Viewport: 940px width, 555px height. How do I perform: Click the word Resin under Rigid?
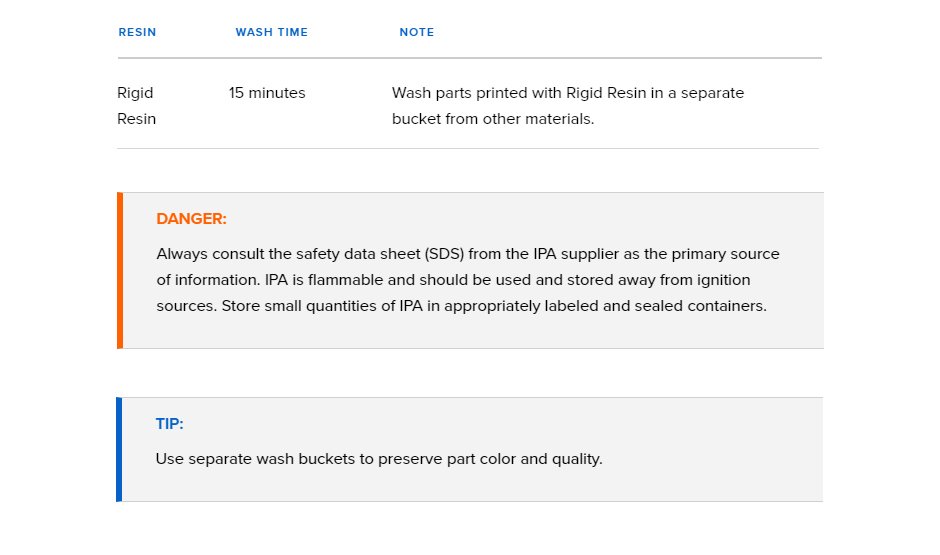(x=136, y=119)
